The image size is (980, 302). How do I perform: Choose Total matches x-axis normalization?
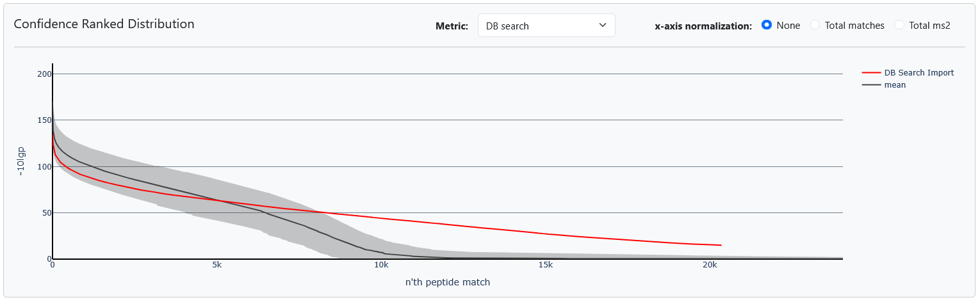click(815, 26)
